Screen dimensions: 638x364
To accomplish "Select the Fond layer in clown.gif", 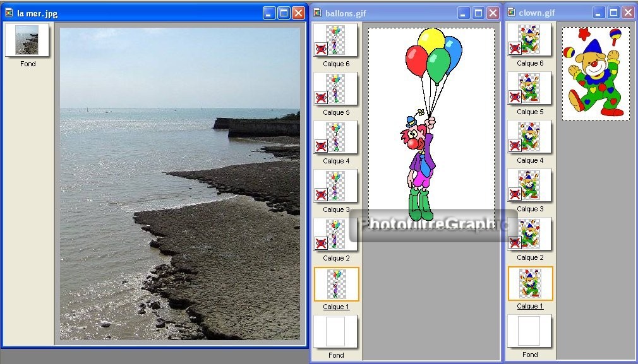I will tap(530, 331).
